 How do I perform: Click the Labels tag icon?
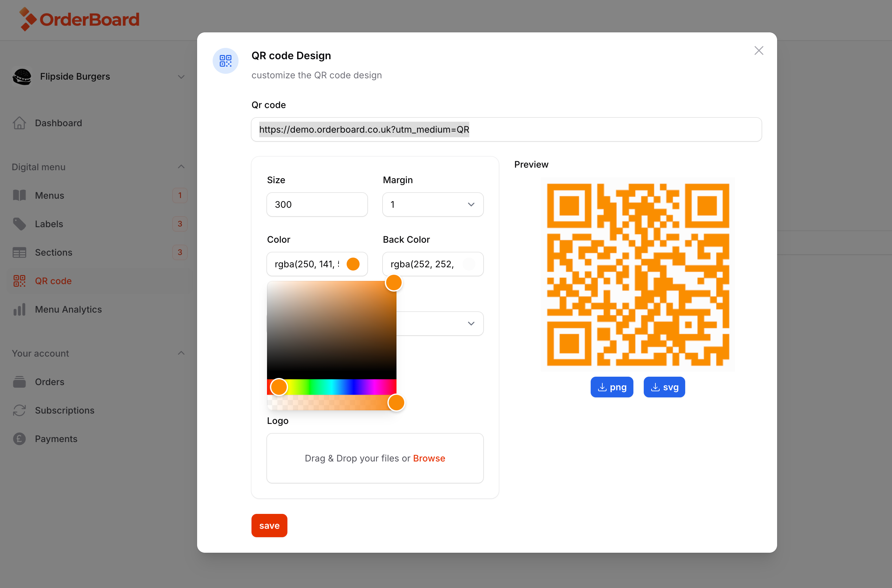tap(19, 224)
